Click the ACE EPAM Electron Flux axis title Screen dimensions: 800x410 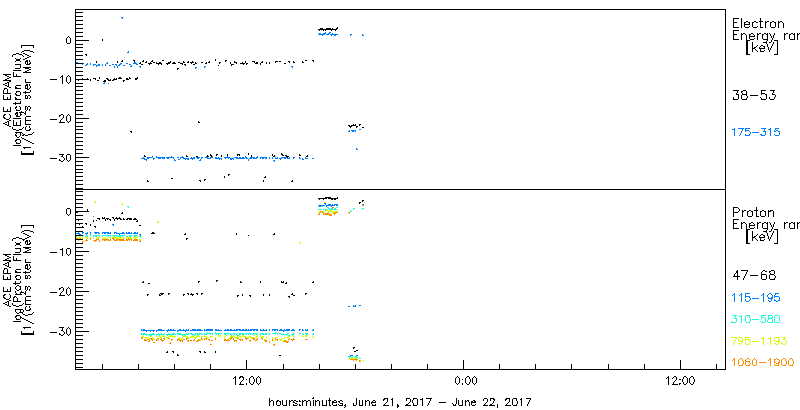(x=19, y=99)
